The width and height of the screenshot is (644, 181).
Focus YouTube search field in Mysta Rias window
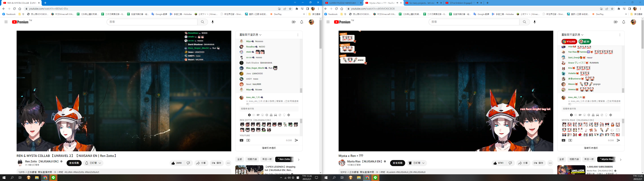[474, 22]
